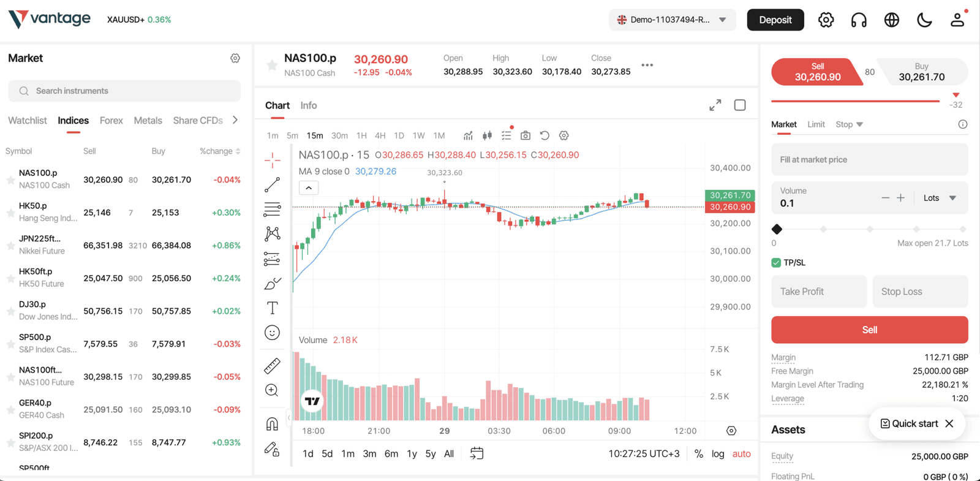
Task: Increase volume with plus button
Action: point(901,198)
